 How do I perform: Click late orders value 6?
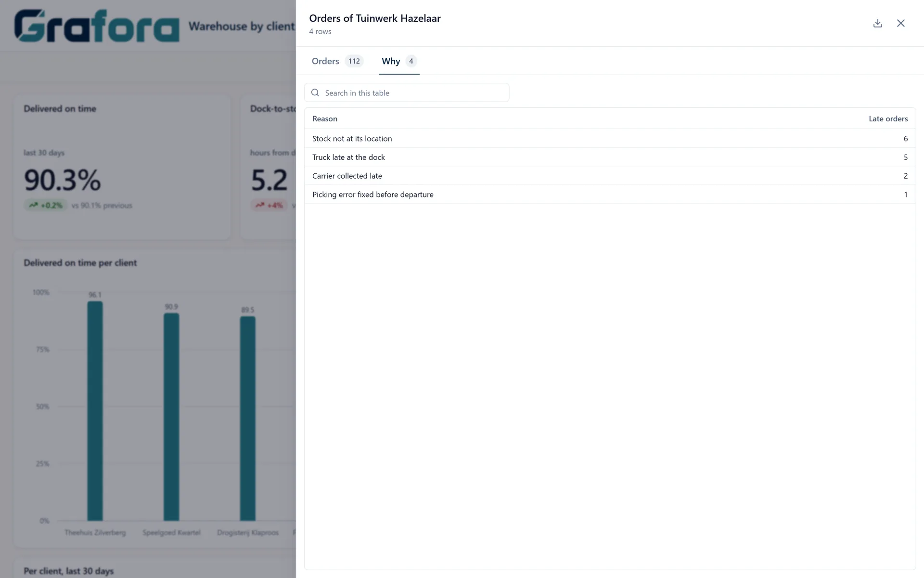(x=905, y=139)
